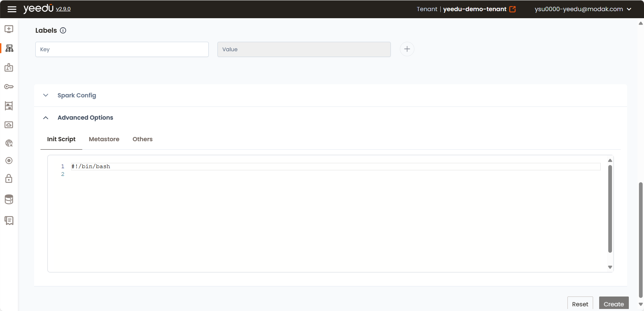Image resolution: width=644 pixels, height=311 pixels.
Task: Click line 1 of init script editor
Action: tap(335, 166)
